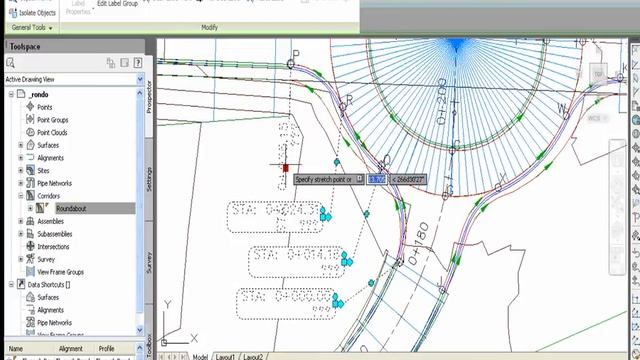Collapse the _rondo drawing node

coord(11,94)
